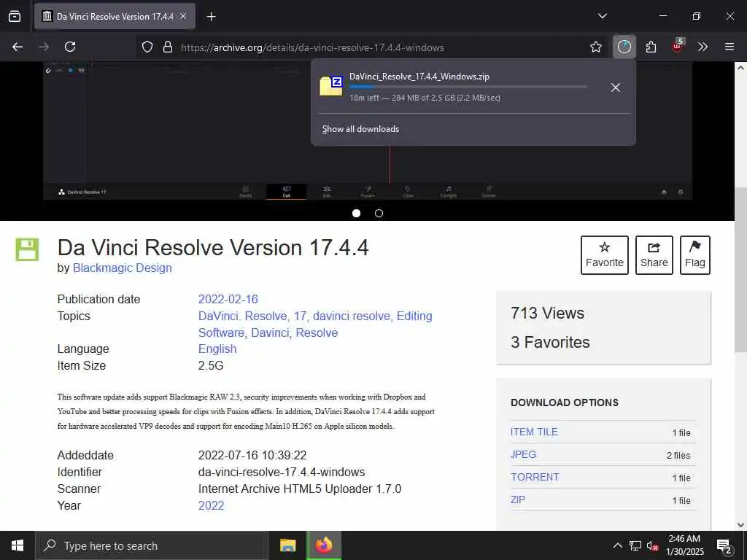Click the taskbar search box
Image resolution: width=747 pixels, height=560 pixels.
coord(151,545)
